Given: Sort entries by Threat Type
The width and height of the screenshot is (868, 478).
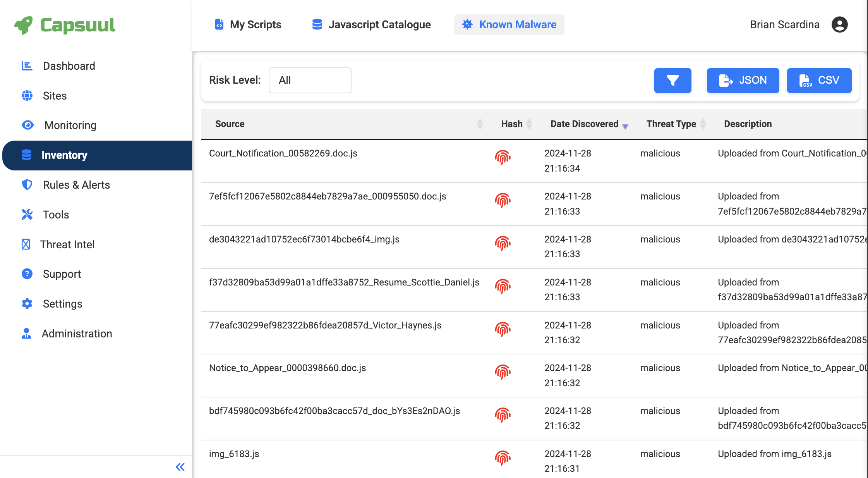Looking at the screenshot, I should (704, 124).
